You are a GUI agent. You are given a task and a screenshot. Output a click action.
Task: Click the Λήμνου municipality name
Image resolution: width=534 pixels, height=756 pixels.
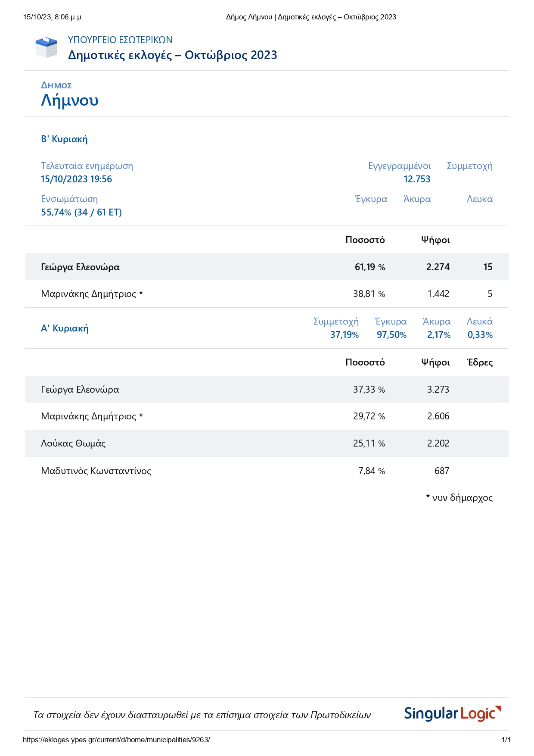pyautogui.click(x=70, y=100)
